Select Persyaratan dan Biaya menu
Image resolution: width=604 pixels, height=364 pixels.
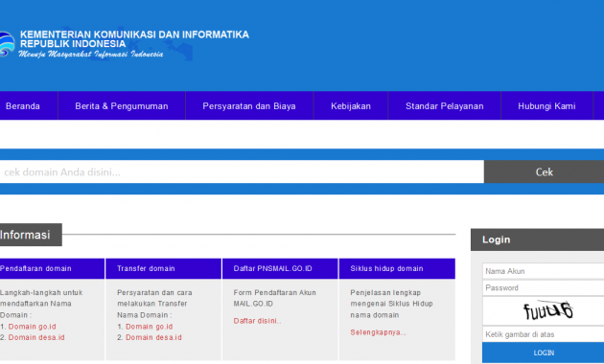pos(249,106)
